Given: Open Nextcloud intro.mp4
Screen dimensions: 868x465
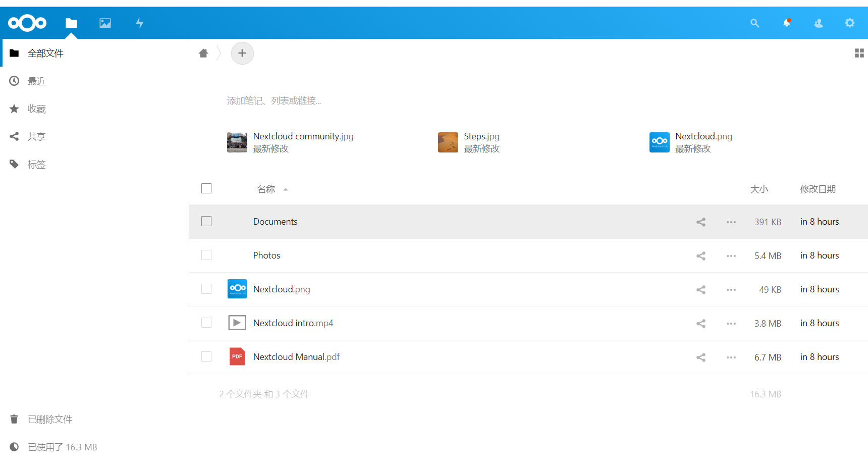Looking at the screenshot, I should (x=293, y=323).
